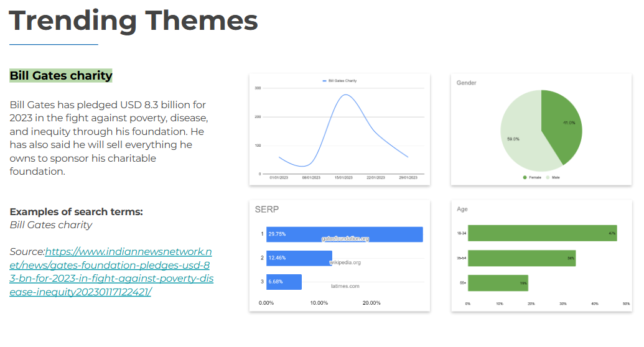The image size is (644, 347).
Task: Click the 55+ age bar showing 19%
Action: click(x=497, y=283)
